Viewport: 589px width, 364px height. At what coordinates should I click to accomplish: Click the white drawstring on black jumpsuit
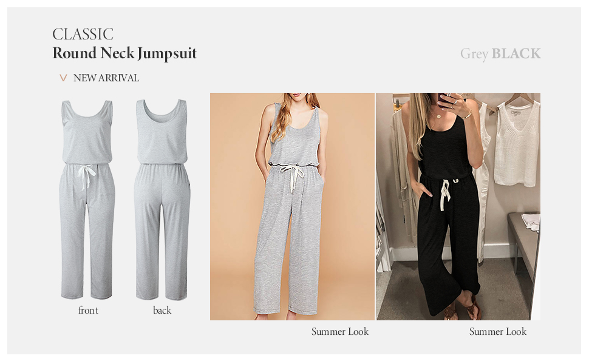point(446,194)
